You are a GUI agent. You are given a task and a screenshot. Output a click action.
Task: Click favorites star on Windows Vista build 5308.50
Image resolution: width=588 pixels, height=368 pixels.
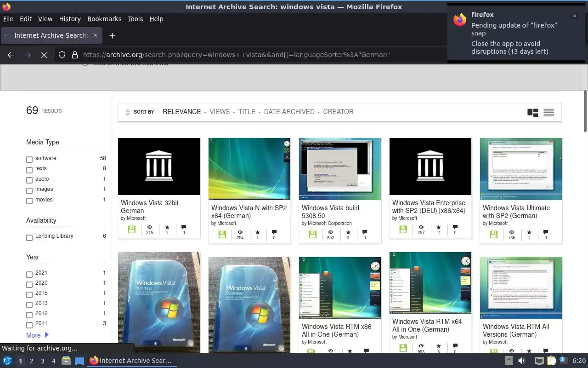point(348,232)
